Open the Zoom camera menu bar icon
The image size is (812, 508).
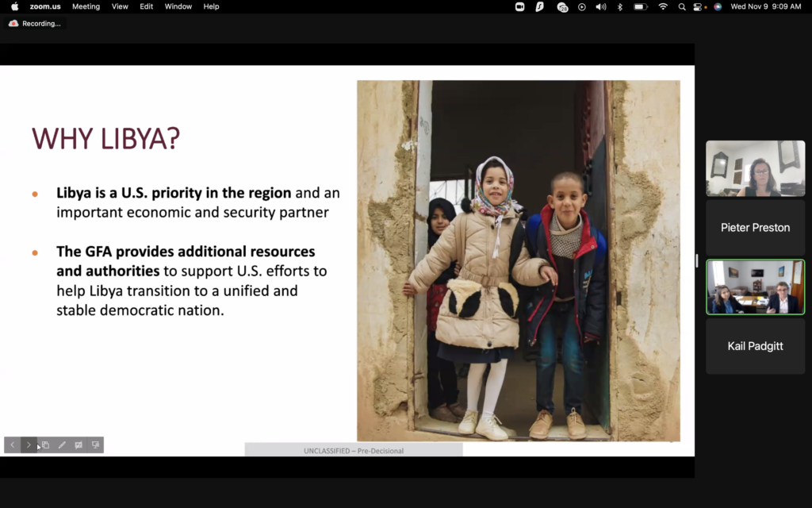tap(520, 6)
